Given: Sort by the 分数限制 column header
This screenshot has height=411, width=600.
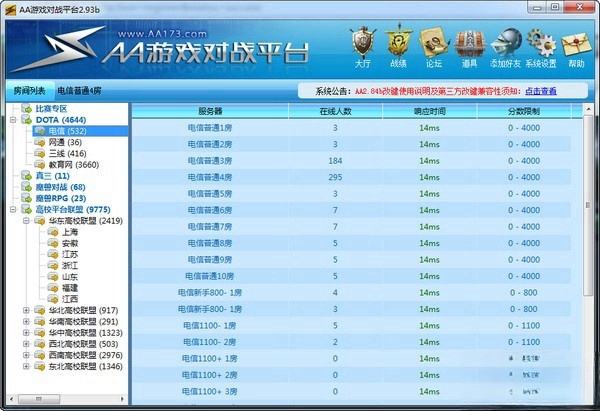Looking at the screenshot, I should [524, 111].
